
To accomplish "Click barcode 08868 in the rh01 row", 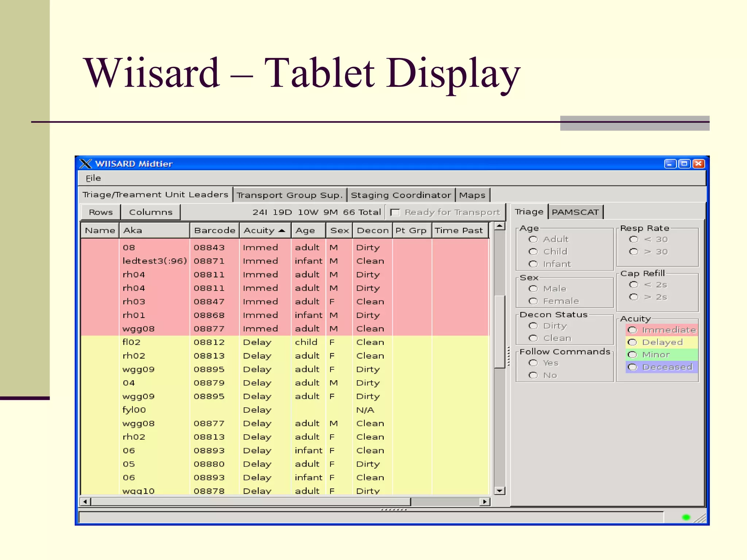I will point(209,315).
